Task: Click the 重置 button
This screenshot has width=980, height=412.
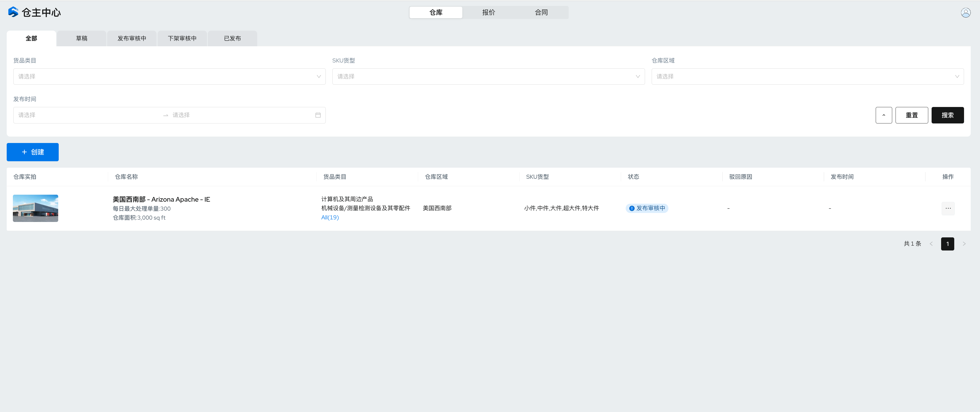Action: click(912, 115)
